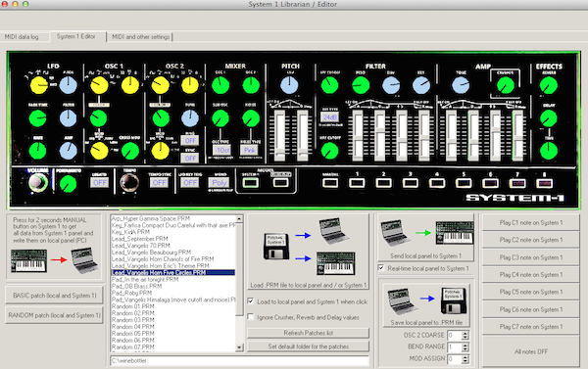This screenshot has height=369, width=588.
Task: Select patch memory button 1
Action: (357, 183)
